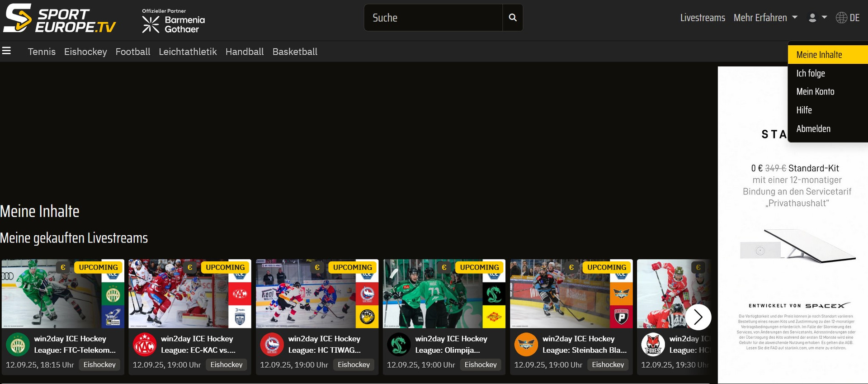This screenshot has height=384, width=868.
Task: Click the Steinbach orange team logo
Action: point(526,345)
